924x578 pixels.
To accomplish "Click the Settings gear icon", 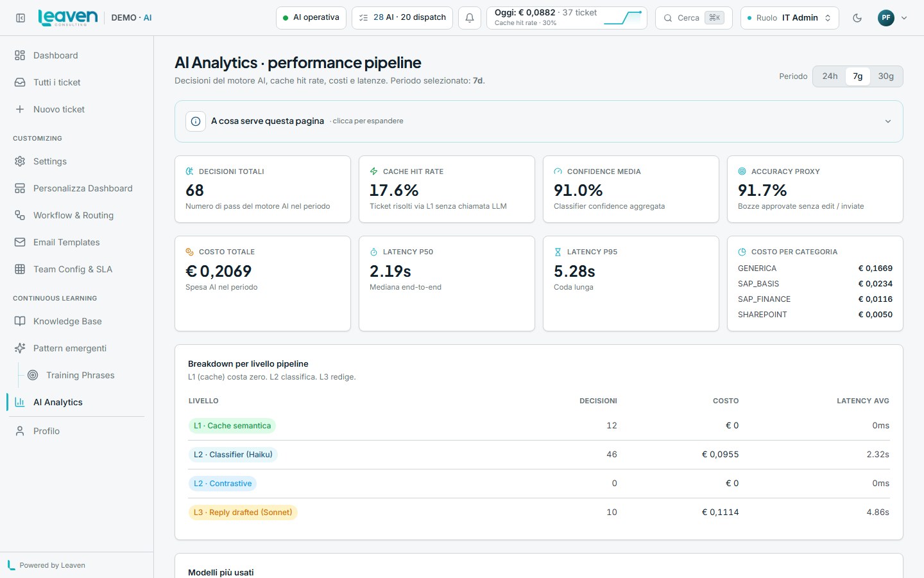I will coord(20,161).
